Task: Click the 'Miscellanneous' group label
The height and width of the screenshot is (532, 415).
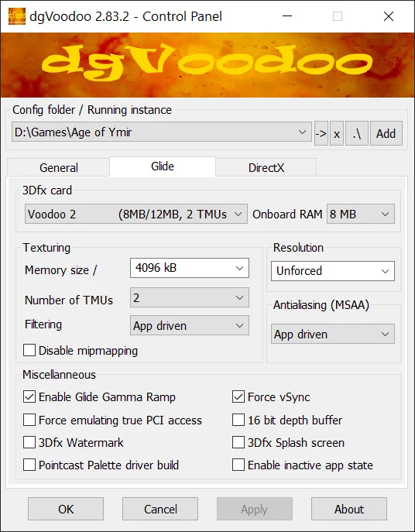Action: tap(59, 375)
